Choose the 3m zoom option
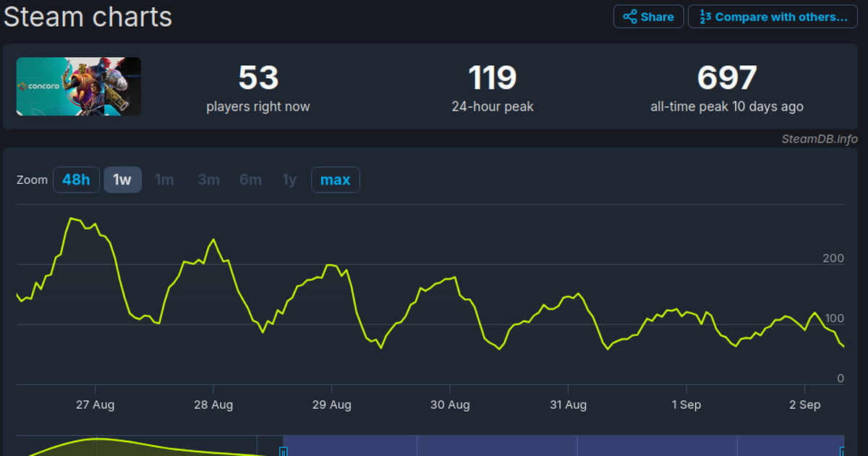 (208, 180)
